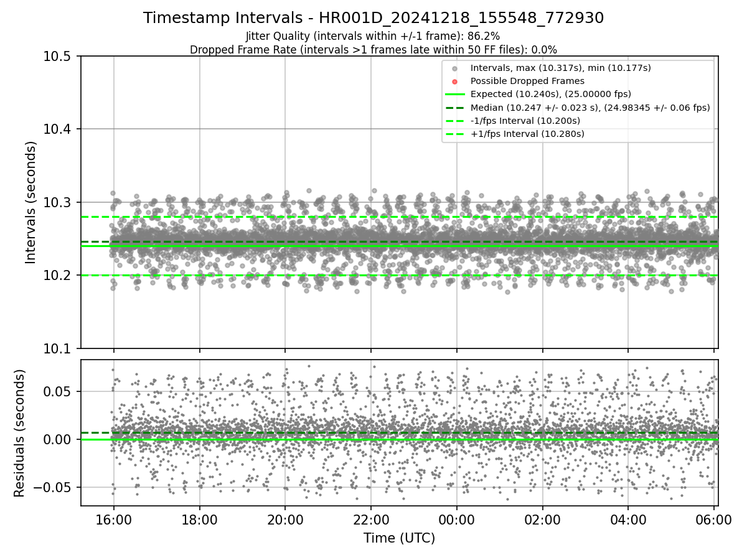
Task: Click the 22:00 x-axis tick label
Action: (371, 519)
